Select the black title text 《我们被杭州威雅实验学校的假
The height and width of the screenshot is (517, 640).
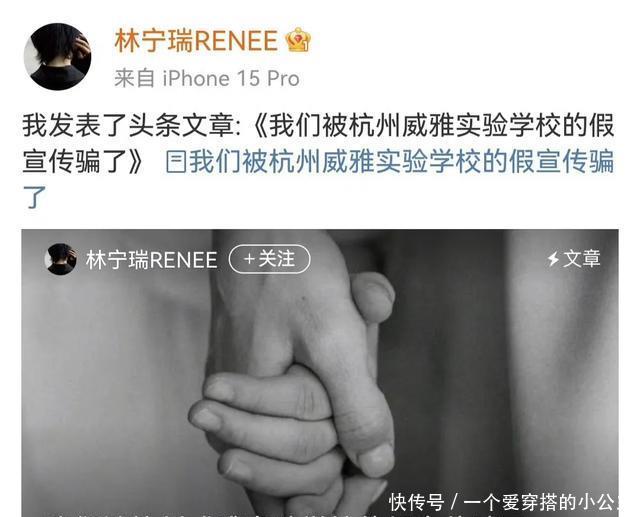coord(433,126)
